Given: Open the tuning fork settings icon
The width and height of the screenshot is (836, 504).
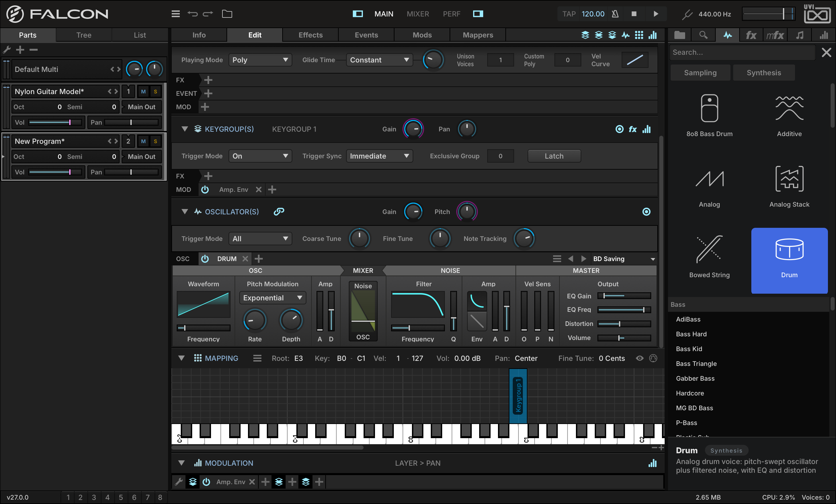Looking at the screenshot, I should coord(687,14).
